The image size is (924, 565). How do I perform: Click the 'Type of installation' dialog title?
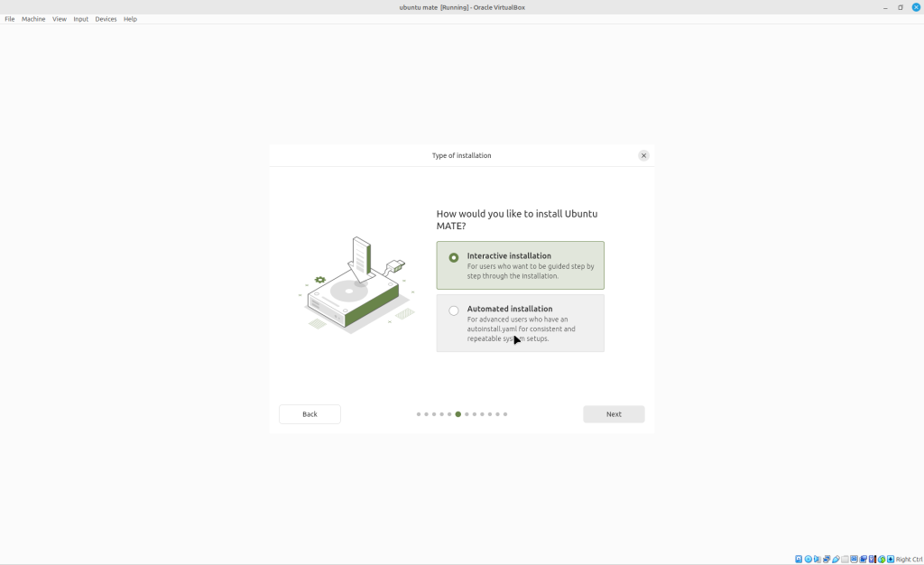[461, 155]
